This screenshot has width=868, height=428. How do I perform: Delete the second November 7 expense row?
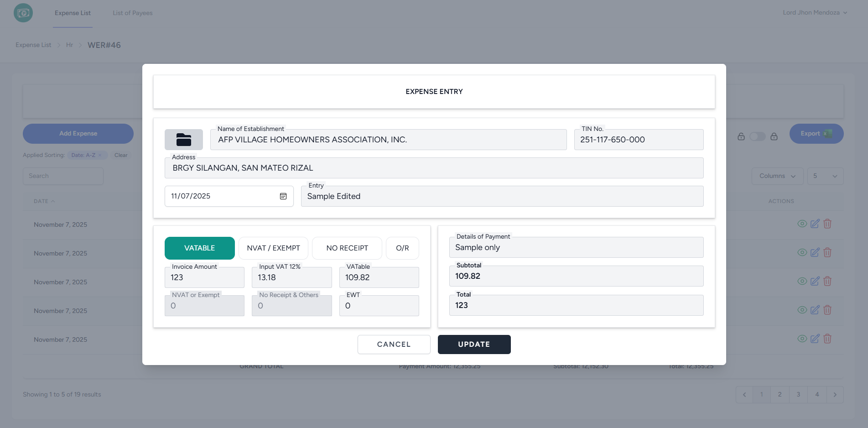[x=827, y=252]
